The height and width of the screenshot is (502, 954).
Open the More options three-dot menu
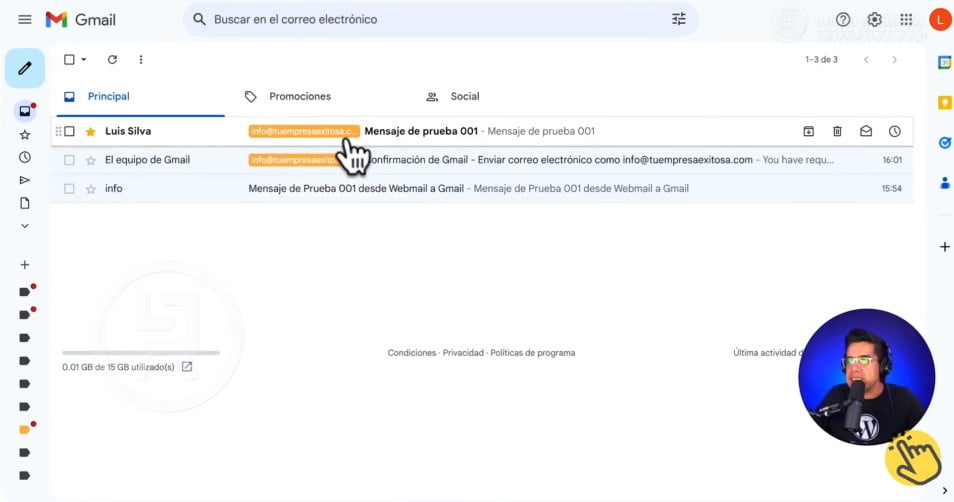pyautogui.click(x=141, y=60)
